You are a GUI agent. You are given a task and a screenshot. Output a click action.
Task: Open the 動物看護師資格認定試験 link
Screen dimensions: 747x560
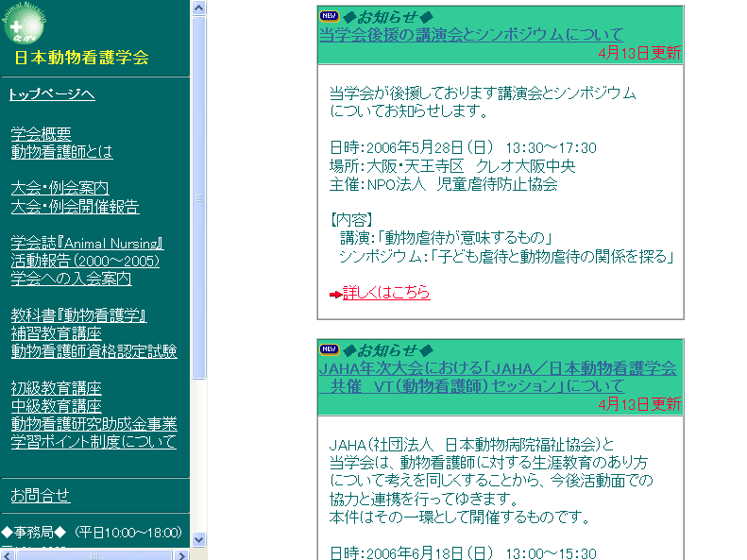(x=93, y=351)
